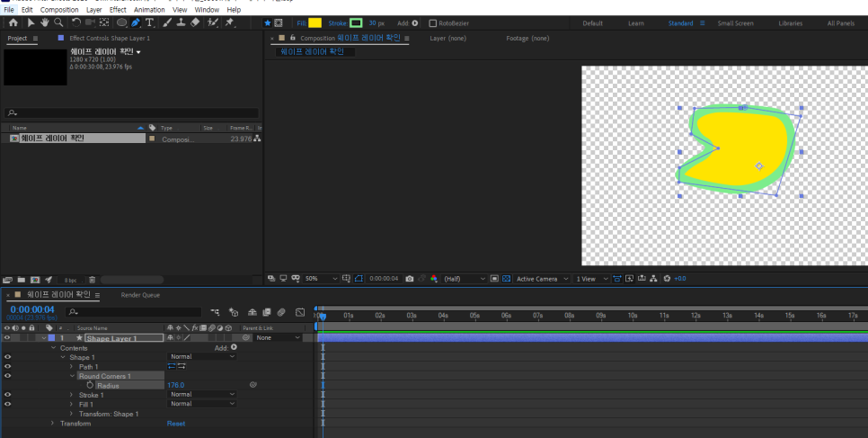Viewport: 868px width, 438px height.
Task: Select the Brush tool
Action: tap(167, 22)
